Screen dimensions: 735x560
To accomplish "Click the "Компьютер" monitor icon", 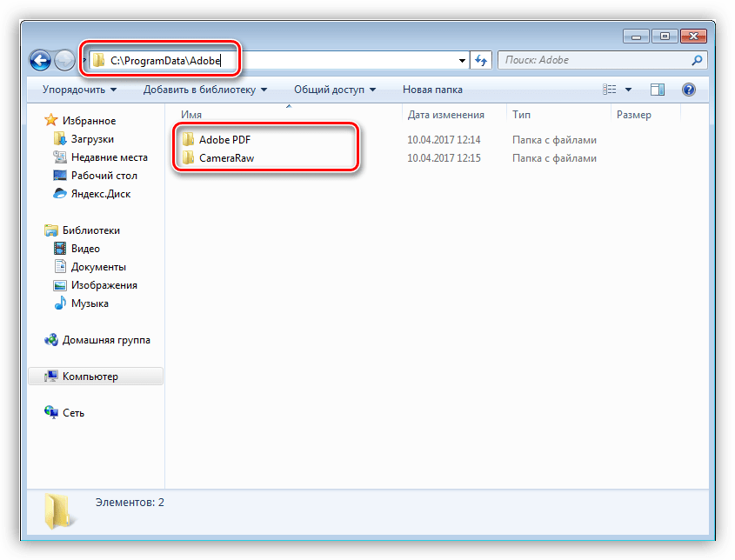I will point(51,377).
